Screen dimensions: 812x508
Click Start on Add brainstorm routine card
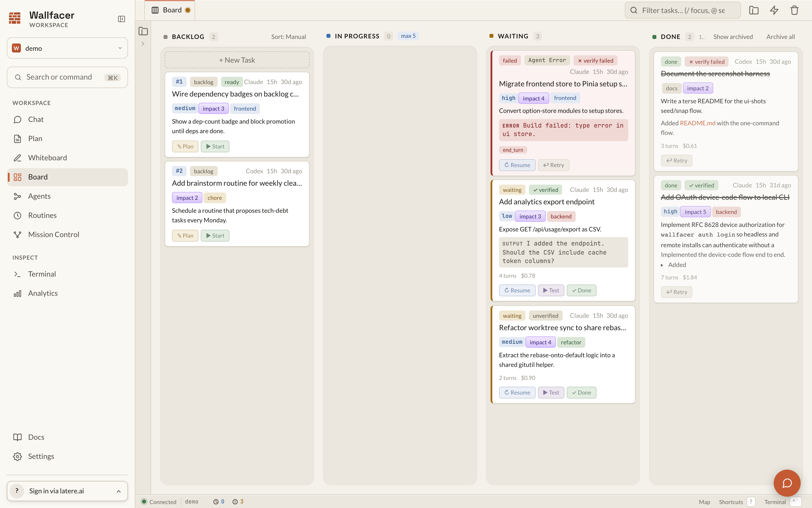[x=215, y=236]
